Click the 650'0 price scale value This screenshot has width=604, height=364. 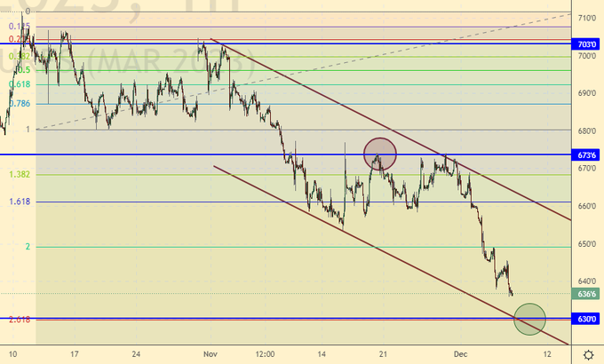(587, 244)
